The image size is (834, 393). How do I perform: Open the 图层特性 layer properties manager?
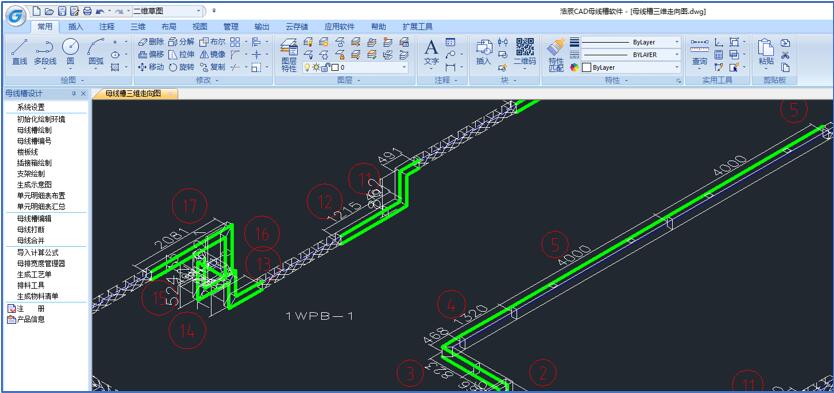click(x=289, y=55)
